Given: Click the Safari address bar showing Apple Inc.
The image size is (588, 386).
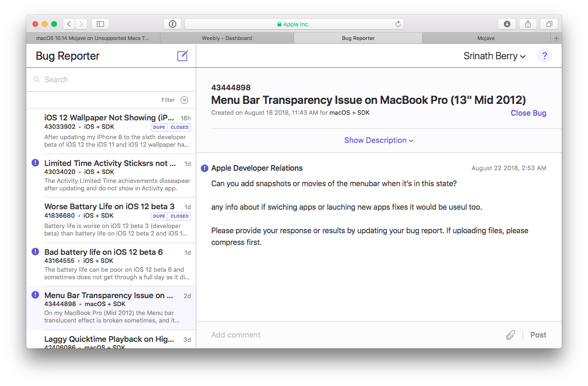Looking at the screenshot, I should (294, 24).
